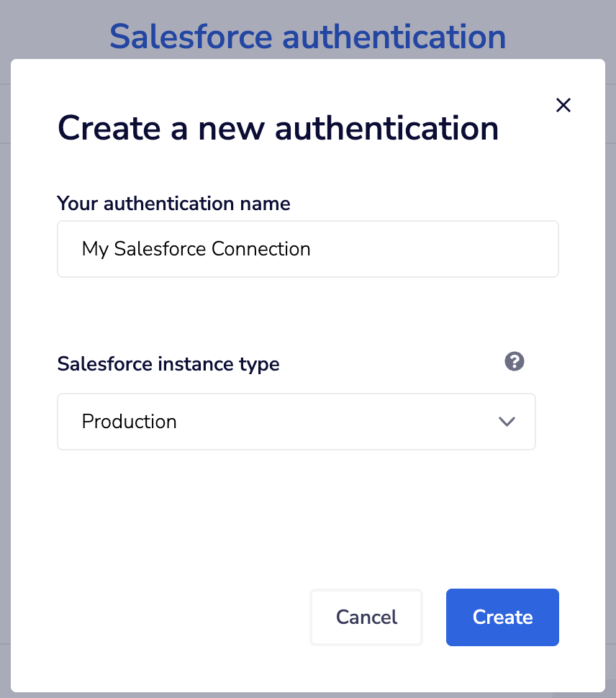Click the Cancel button
616x698 pixels.
[x=366, y=617]
